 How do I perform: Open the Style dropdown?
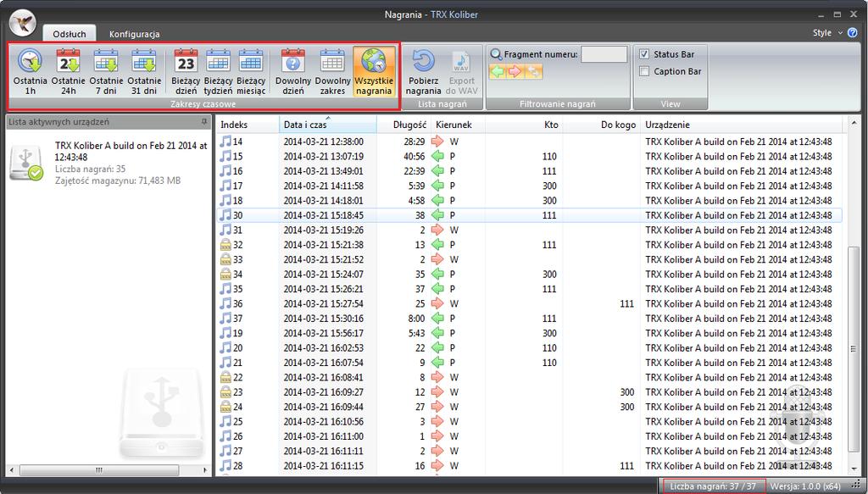point(827,33)
